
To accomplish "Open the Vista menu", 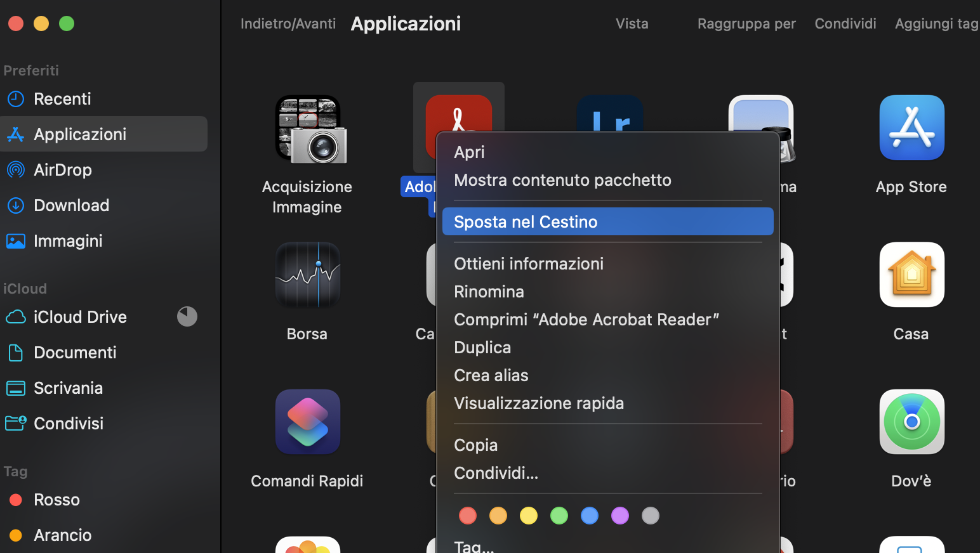I will [x=632, y=23].
